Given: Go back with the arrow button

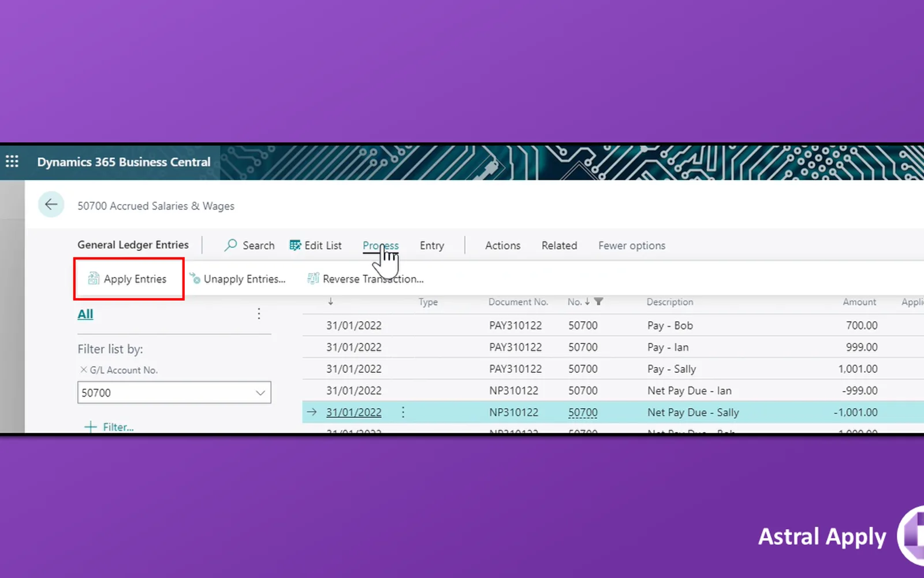Looking at the screenshot, I should [x=51, y=205].
